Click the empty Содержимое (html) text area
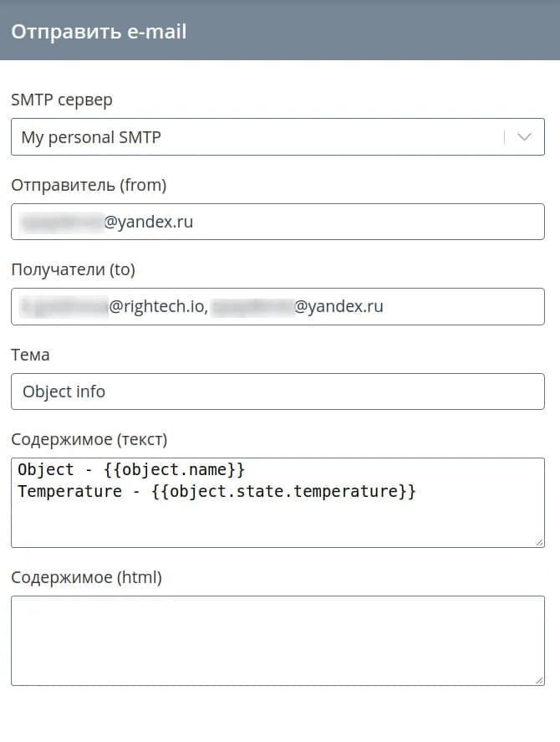The height and width of the screenshot is (742, 560). coord(277,640)
